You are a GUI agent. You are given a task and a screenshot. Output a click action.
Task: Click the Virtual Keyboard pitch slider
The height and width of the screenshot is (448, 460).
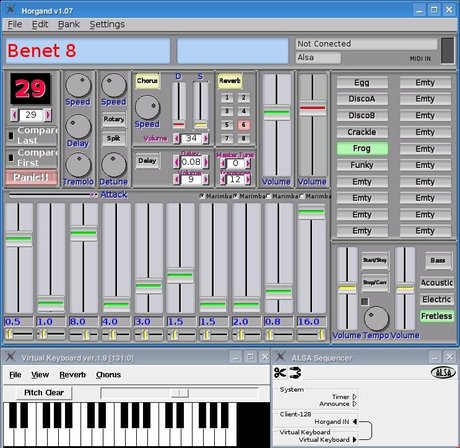pos(180,393)
